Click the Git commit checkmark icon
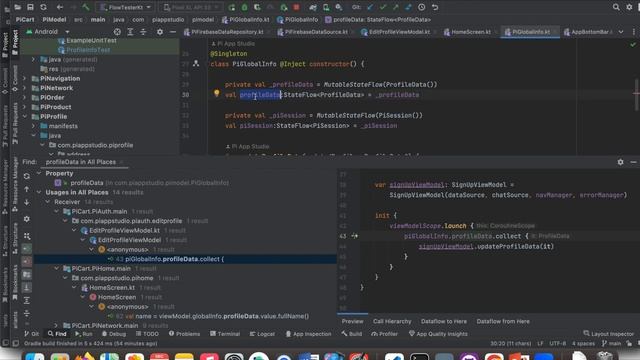The width and height of the screenshot is (640, 360). pos(383,7)
